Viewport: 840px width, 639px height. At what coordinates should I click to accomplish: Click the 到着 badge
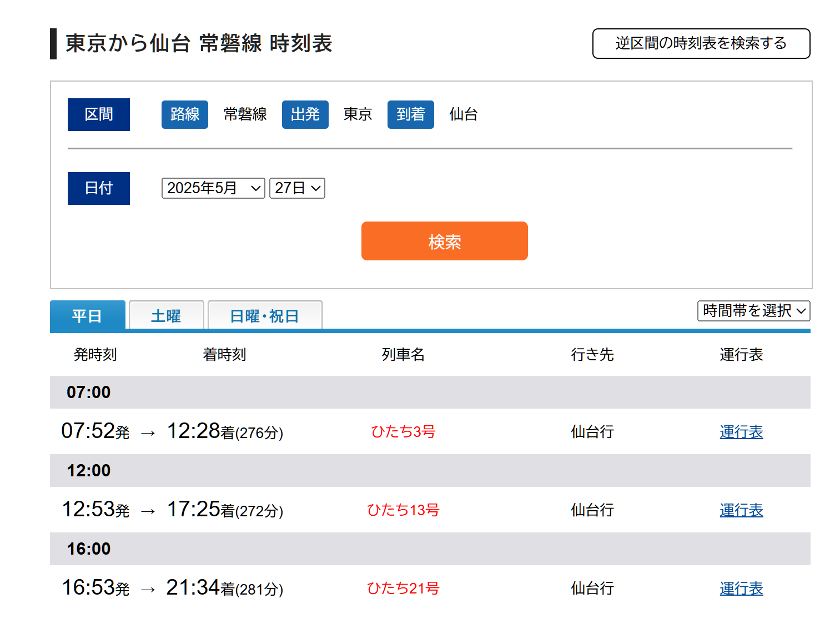pyautogui.click(x=411, y=114)
